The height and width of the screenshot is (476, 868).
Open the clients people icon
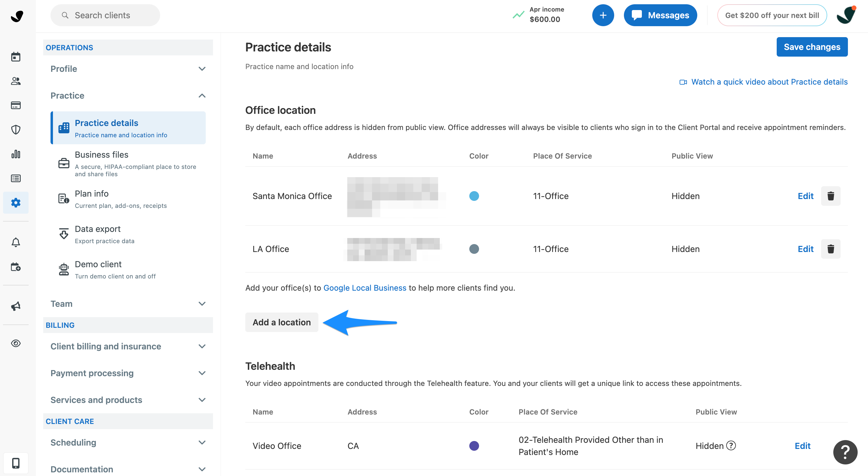[x=16, y=81]
